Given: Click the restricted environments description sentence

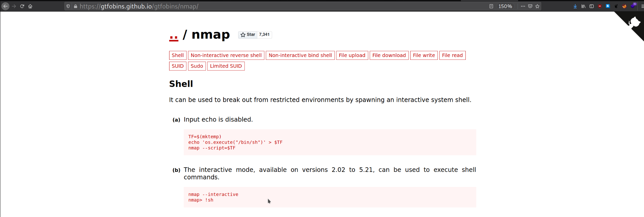Looking at the screenshot, I should click(320, 100).
